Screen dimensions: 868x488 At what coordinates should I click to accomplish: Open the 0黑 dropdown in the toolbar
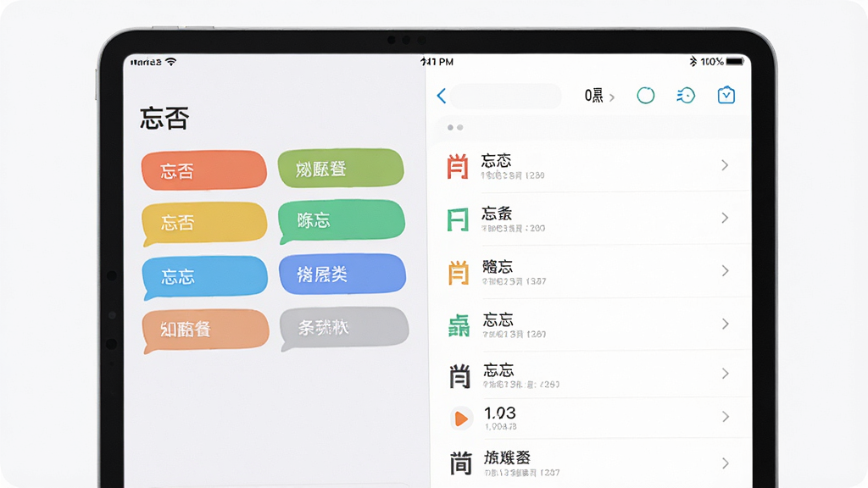click(599, 96)
